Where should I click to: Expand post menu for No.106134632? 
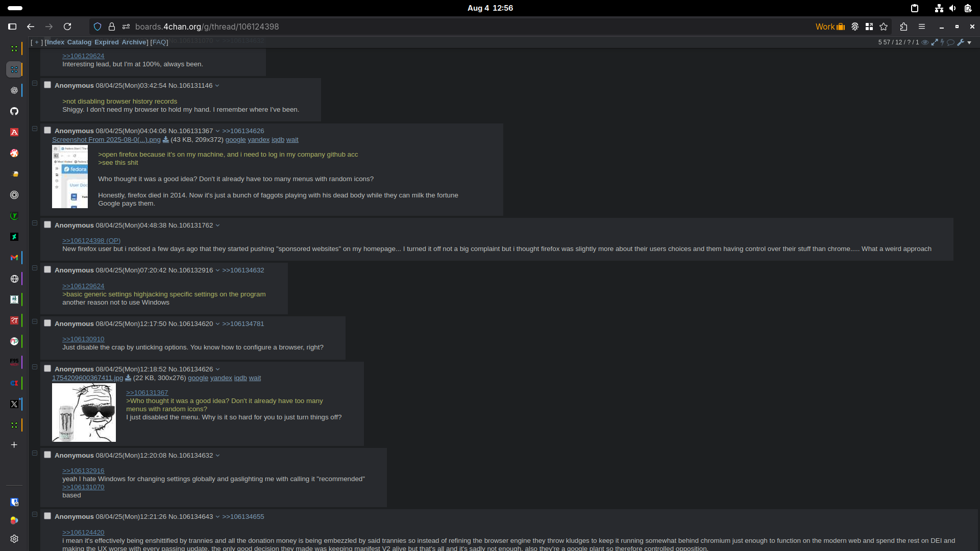coord(217,456)
